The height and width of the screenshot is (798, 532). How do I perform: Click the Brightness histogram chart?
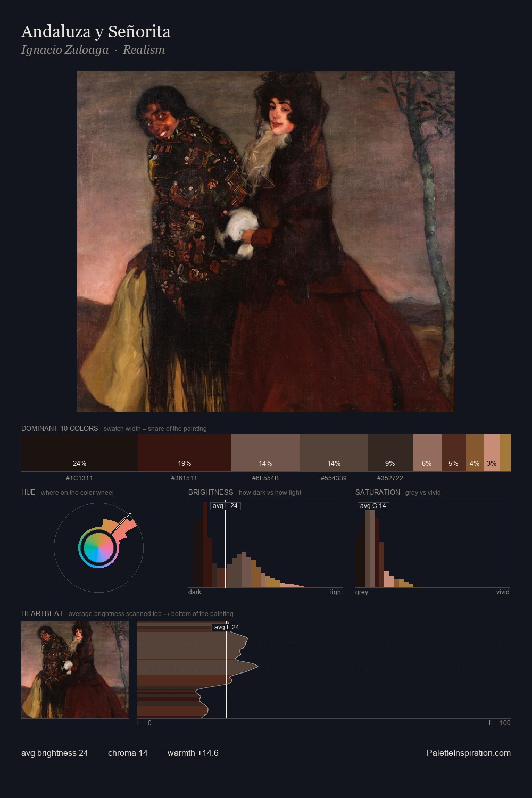tap(265, 544)
